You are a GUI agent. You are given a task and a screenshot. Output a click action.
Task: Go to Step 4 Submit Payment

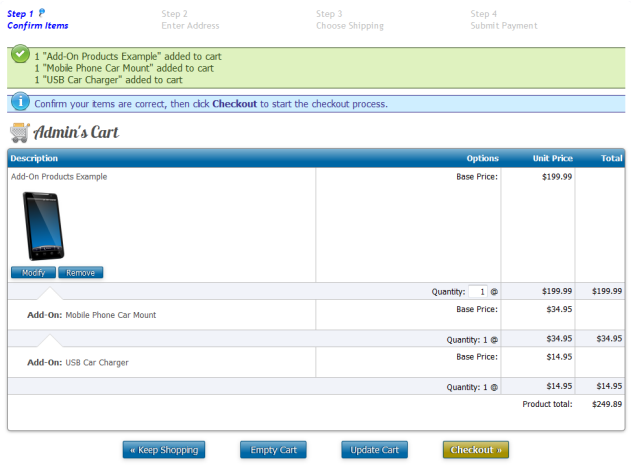click(x=503, y=20)
